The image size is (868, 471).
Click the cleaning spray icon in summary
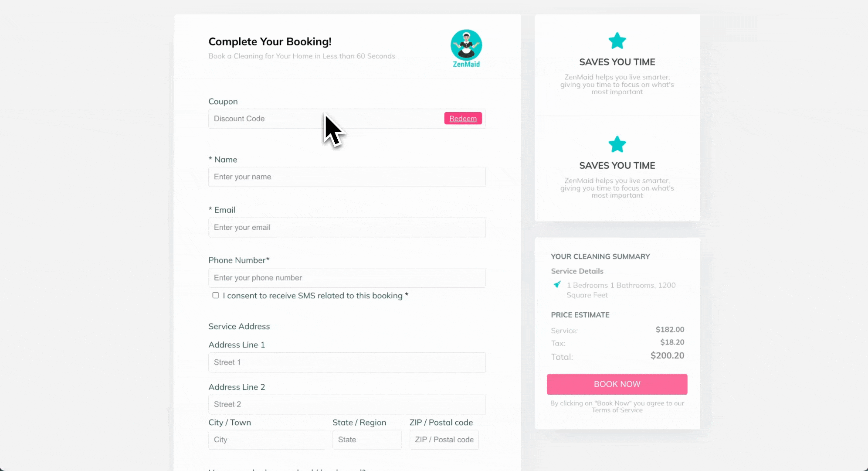point(557,285)
